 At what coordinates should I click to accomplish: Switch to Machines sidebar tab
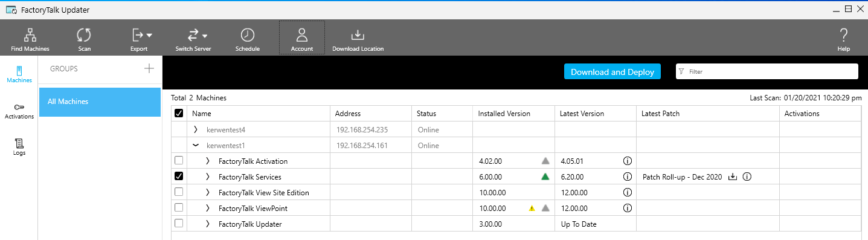(19, 74)
